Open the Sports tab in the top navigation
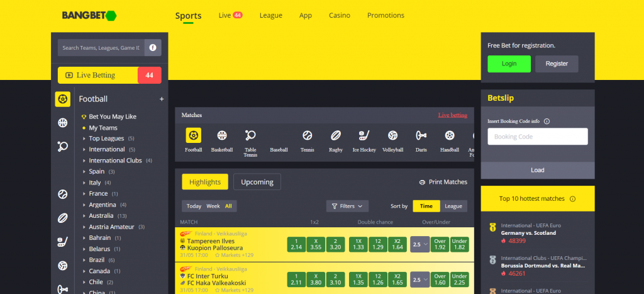The image size is (644, 294). (188, 16)
